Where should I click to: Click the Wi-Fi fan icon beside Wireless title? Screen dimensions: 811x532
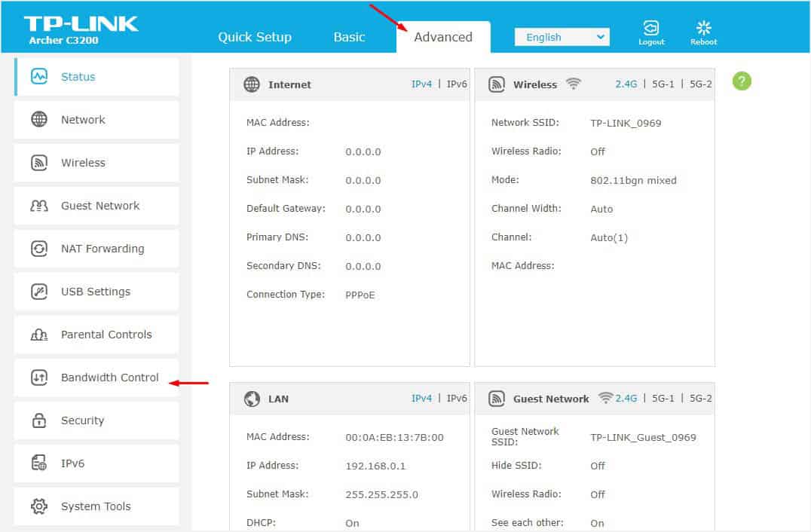(x=573, y=83)
